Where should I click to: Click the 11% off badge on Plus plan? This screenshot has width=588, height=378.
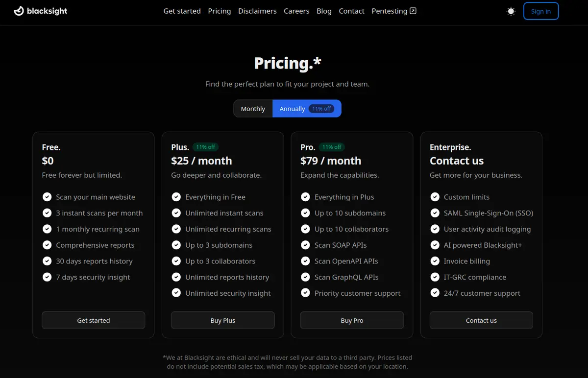205,147
